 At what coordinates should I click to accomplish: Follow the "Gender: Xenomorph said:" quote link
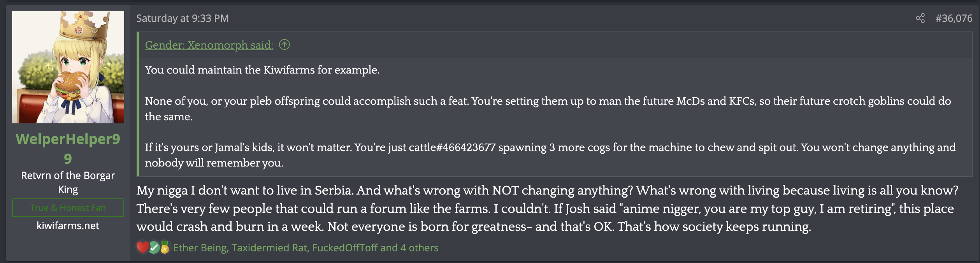[x=209, y=45]
